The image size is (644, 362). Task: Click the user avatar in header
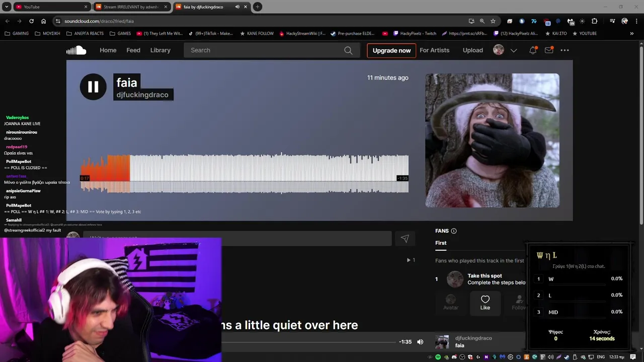pos(499,50)
